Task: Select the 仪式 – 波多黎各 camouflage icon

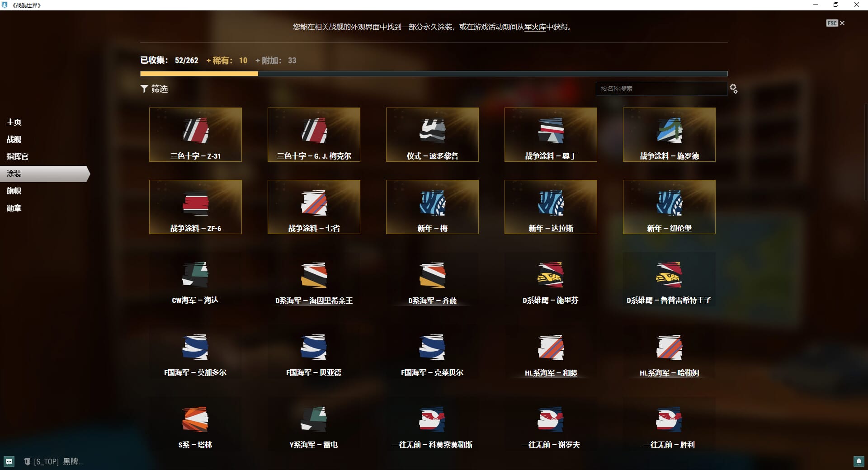Action: click(x=432, y=131)
